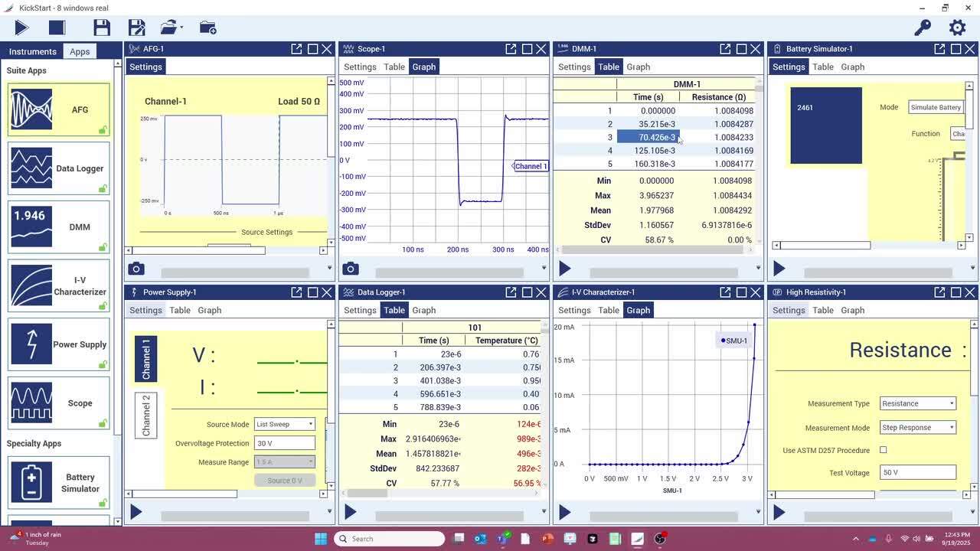Screen dimensions: 980x551
Task: Open the Source Mode List Sweep dropdown
Action: coord(284,424)
